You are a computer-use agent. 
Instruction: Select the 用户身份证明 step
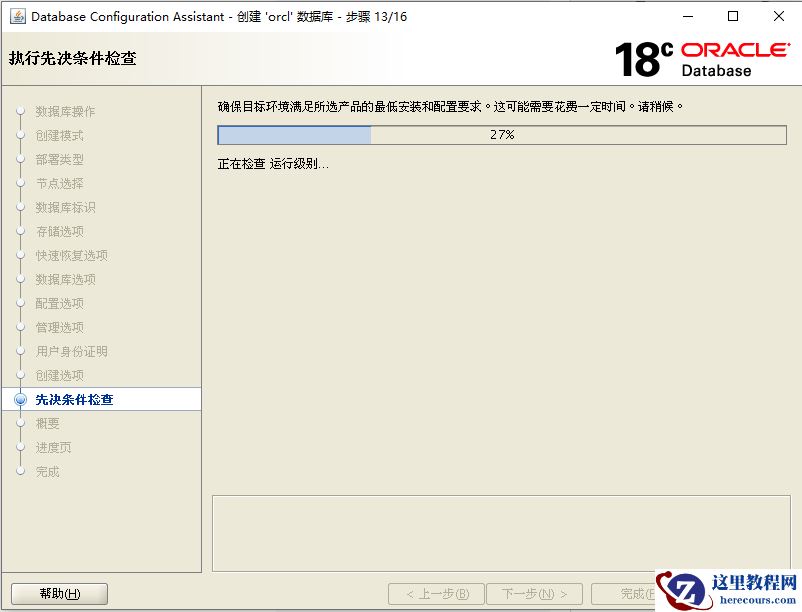(x=71, y=352)
